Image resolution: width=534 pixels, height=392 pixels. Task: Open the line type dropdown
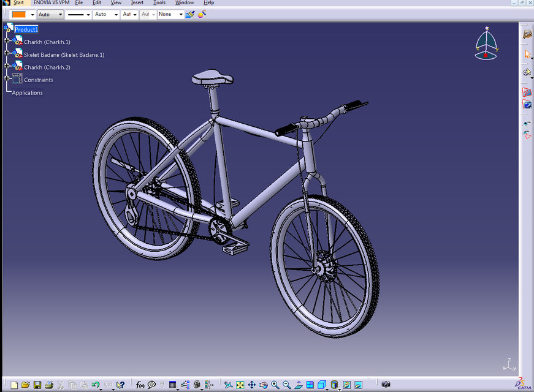(x=88, y=14)
